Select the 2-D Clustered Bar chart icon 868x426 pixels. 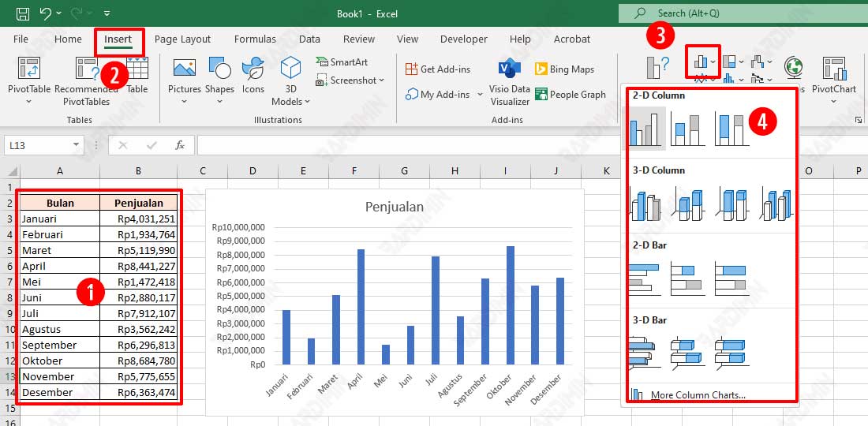645,278
